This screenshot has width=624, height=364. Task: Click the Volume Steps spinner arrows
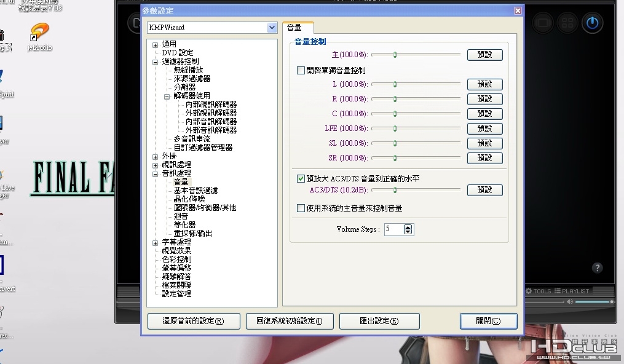(x=408, y=229)
